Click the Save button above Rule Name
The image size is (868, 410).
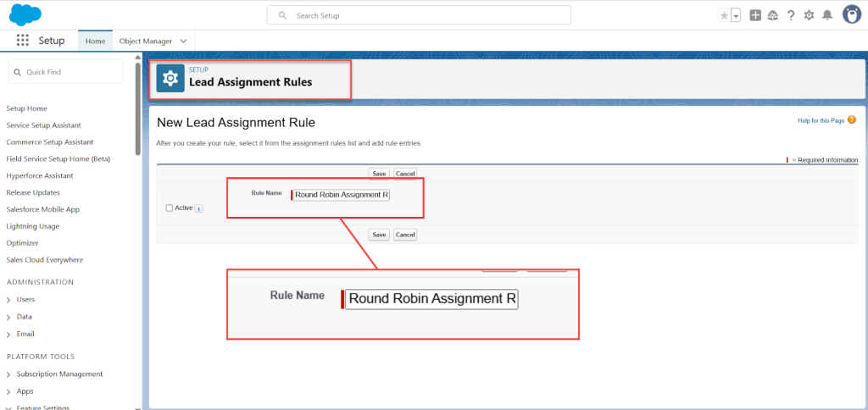click(x=379, y=174)
